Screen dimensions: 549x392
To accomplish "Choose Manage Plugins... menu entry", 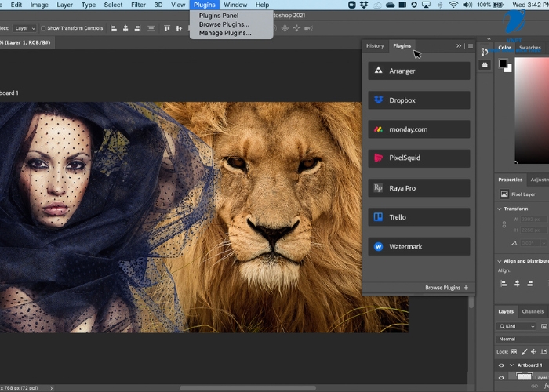I will [225, 33].
